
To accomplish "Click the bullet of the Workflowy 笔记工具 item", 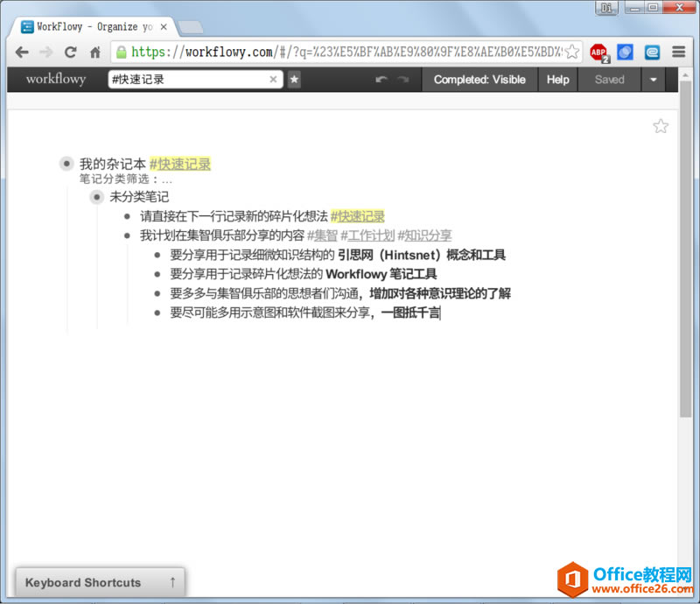I will tap(157, 274).
